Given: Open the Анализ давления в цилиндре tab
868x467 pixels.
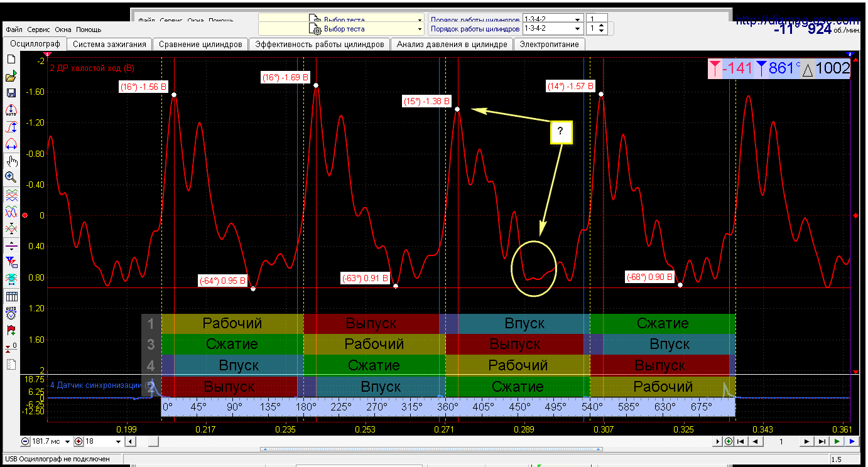Looking at the screenshot, I should [x=452, y=44].
